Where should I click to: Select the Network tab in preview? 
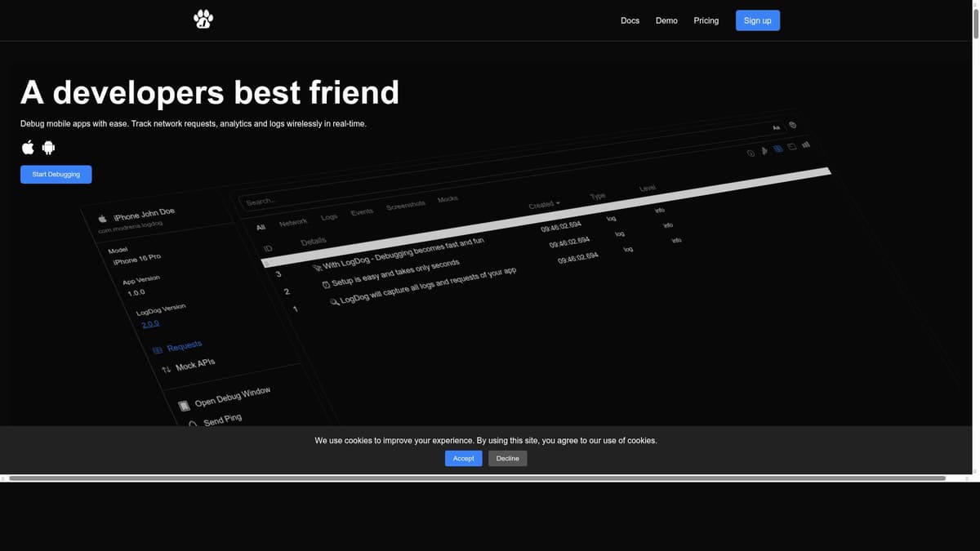[293, 222]
